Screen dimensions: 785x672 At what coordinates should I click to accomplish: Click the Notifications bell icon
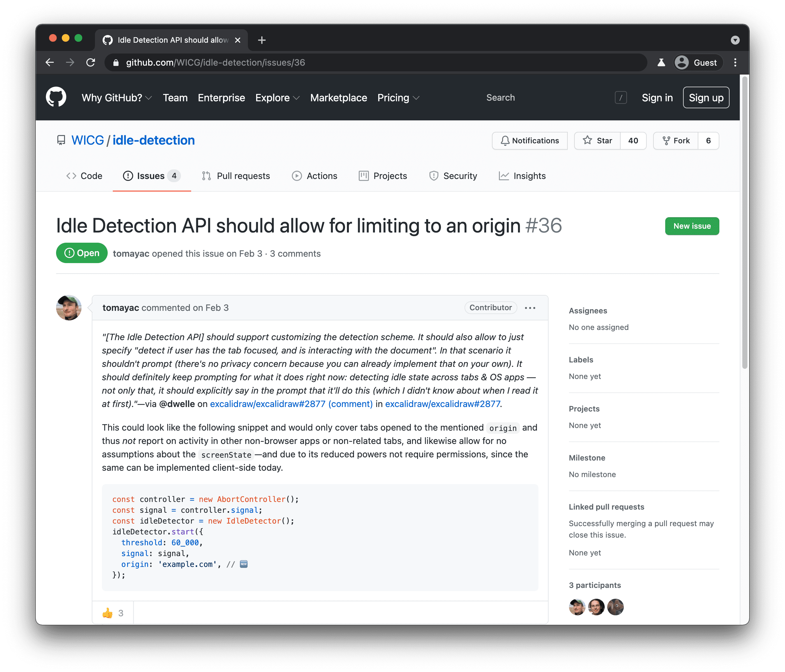pos(504,141)
